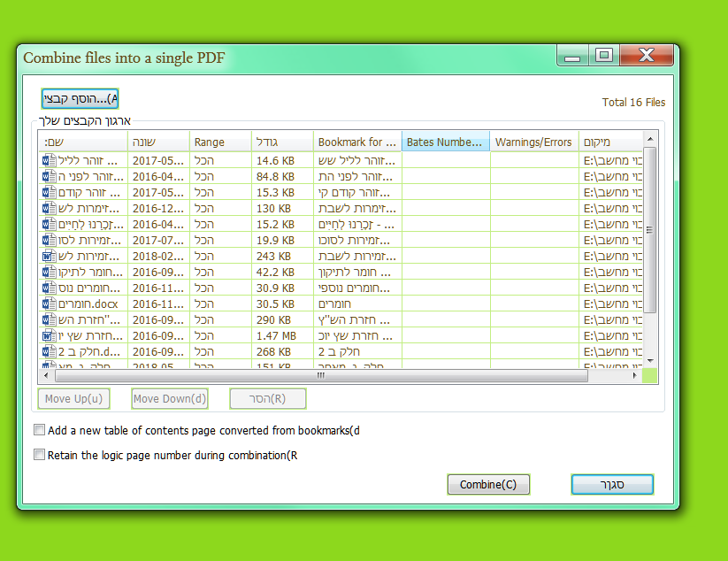Click the Move Down(d) button

170,398
